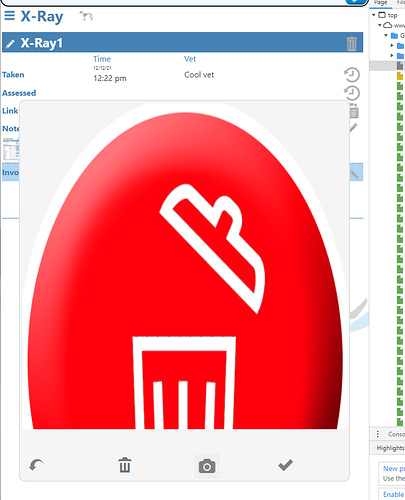Click the Time column header
The width and height of the screenshot is (405, 500).
click(102, 59)
